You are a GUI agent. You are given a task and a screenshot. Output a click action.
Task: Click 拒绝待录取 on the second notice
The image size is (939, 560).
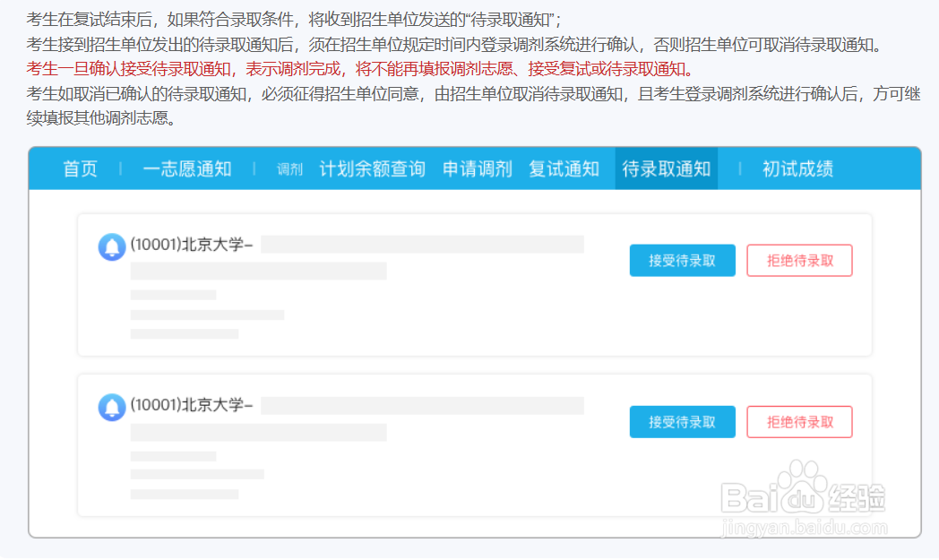click(x=799, y=421)
